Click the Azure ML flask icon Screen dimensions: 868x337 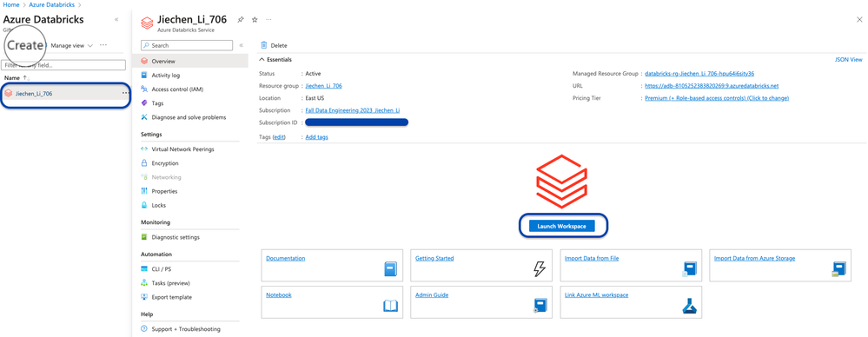(689, 306)
